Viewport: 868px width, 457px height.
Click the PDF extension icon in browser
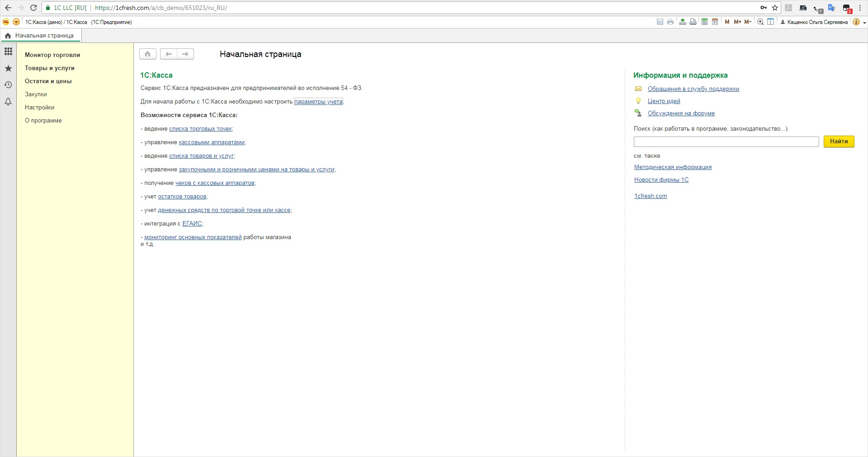788,8
